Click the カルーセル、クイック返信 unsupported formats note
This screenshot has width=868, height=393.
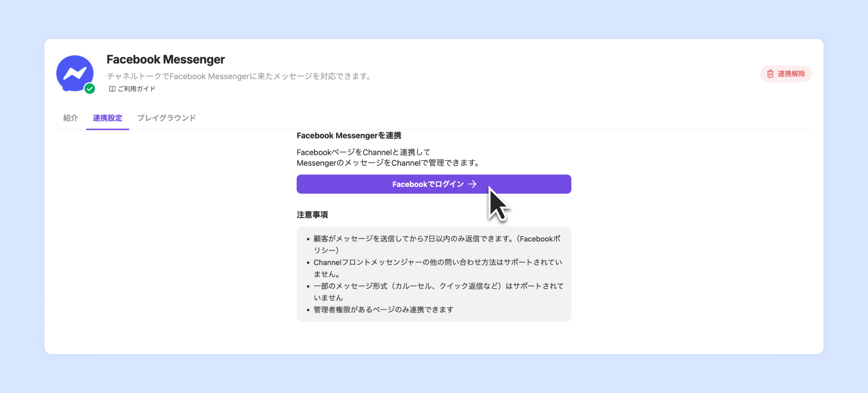438,292
